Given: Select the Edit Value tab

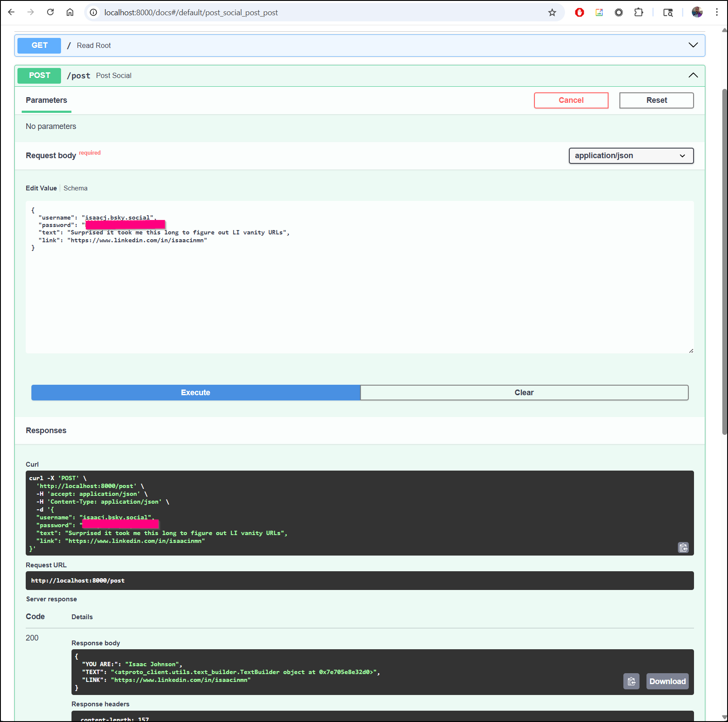Looking at the screenshot, I should 41,188.
